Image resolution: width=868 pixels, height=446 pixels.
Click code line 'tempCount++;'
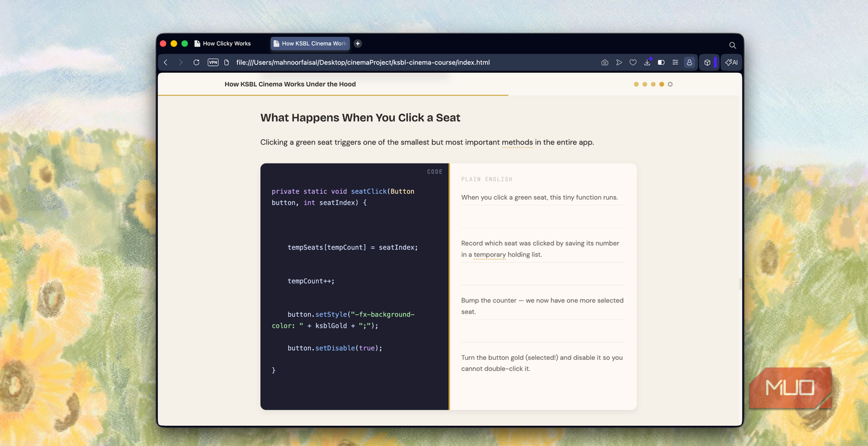click(311, 281)
